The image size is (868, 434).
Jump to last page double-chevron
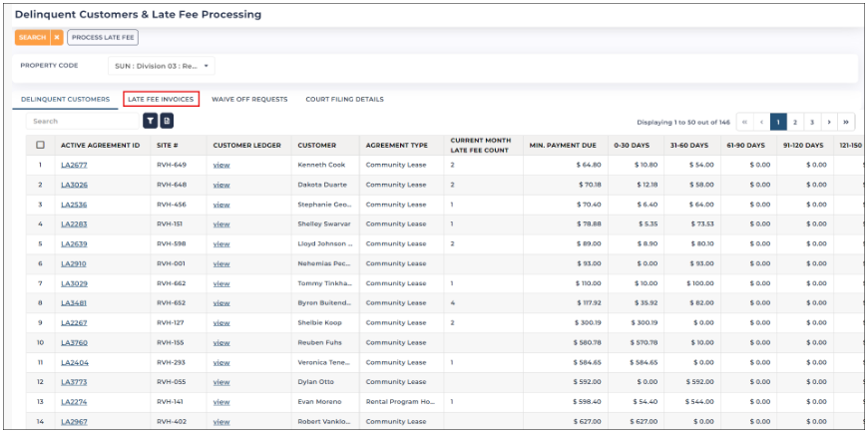[846, 122]
